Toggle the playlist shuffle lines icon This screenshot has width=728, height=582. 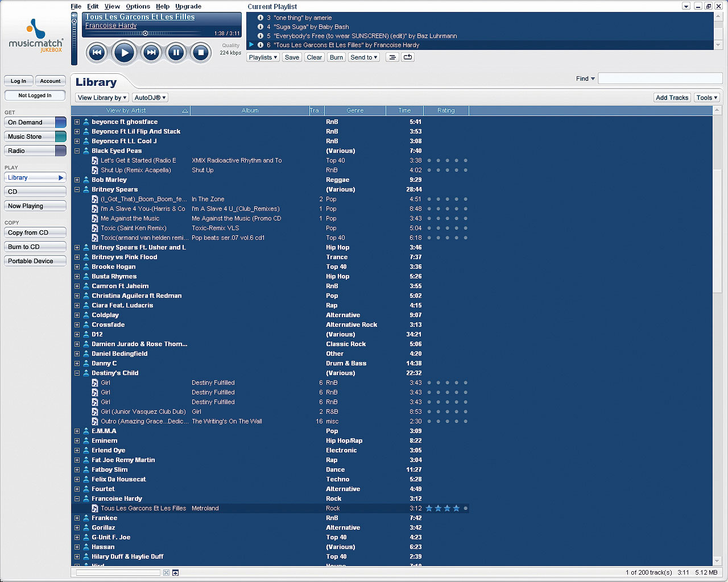[392, 57]
